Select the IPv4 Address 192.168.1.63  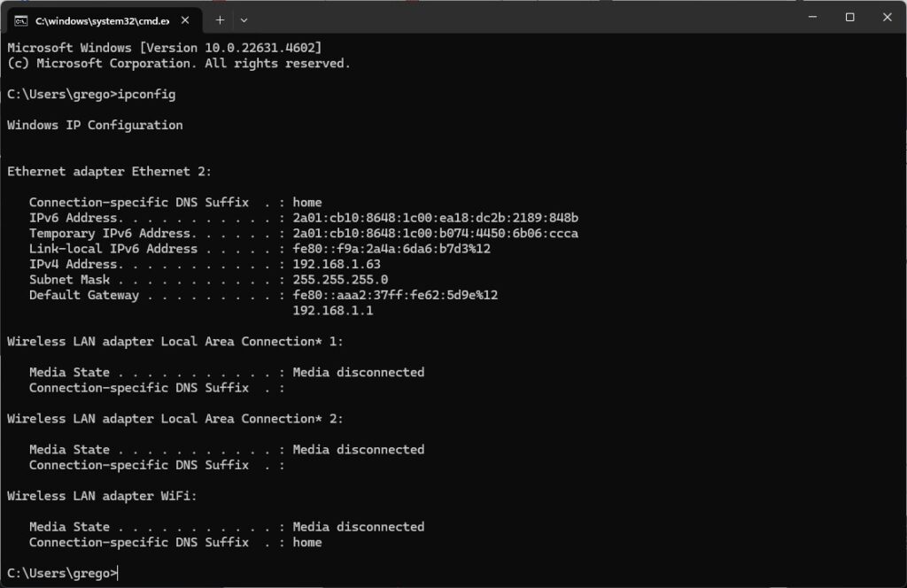tap(336, 264)
